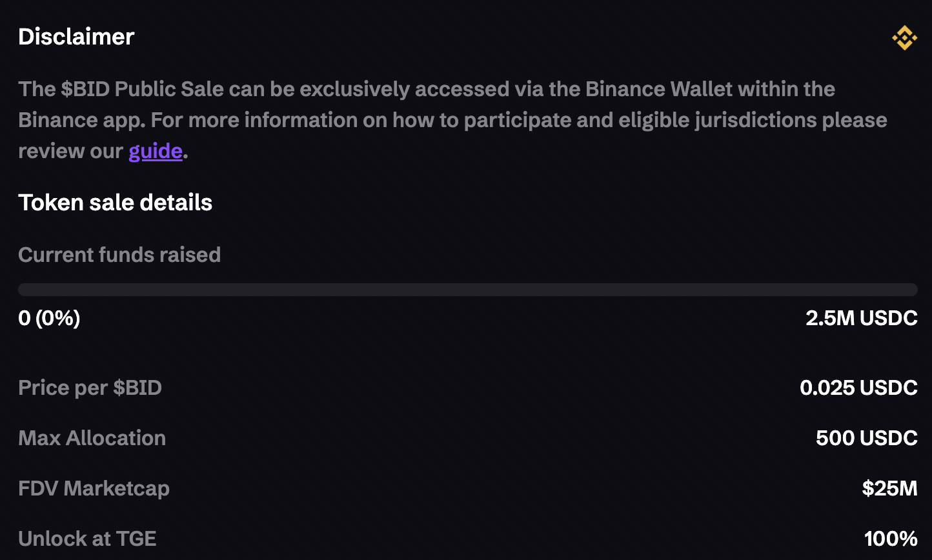Click the 500 USDC allocation value
This screenshot has width=932, height=560.
coord(866,438)
